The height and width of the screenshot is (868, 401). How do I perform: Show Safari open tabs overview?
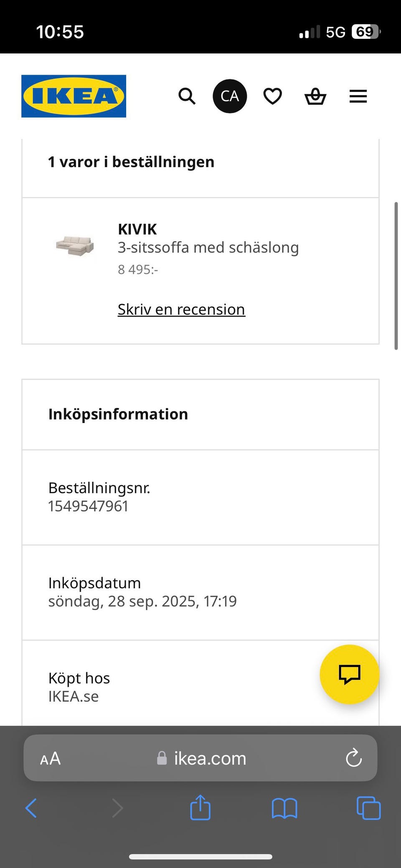pyautogui.click(x=368, y=808)
